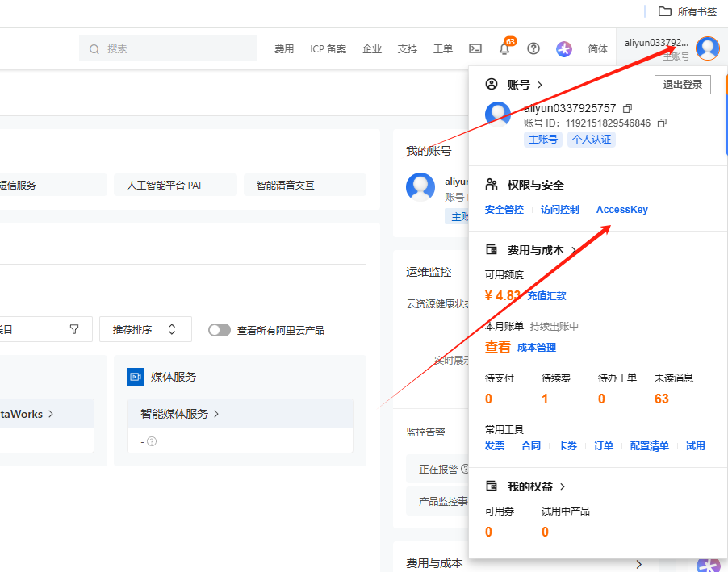Expand the 账号 section arrow
The image size is (728, 572).
coord(539,85)
